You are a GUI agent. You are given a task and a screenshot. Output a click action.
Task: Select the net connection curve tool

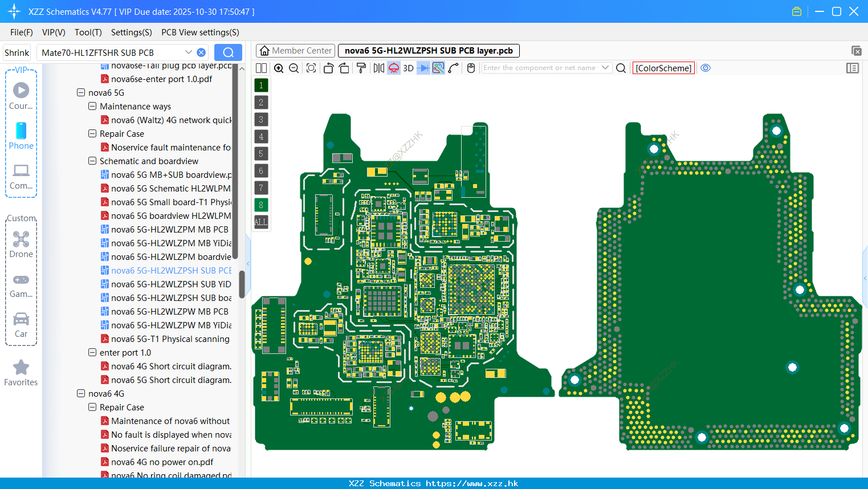click(454, 68)
